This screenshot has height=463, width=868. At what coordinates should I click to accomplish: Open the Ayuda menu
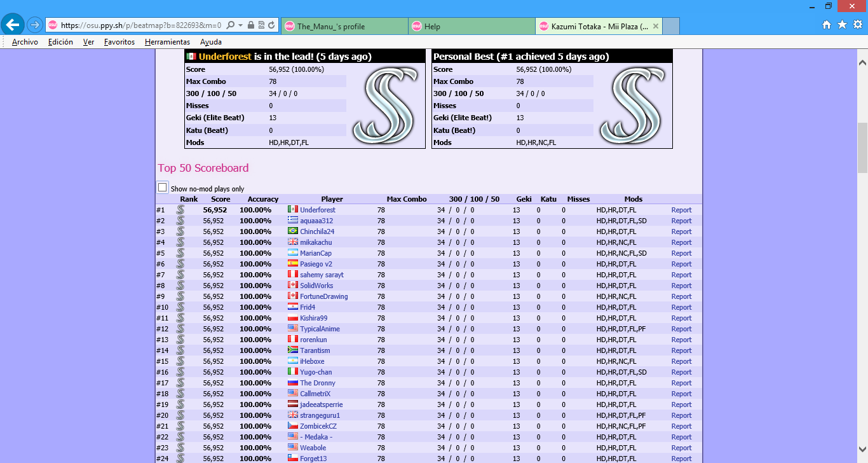pyautogui.click(x=211, y=42)
